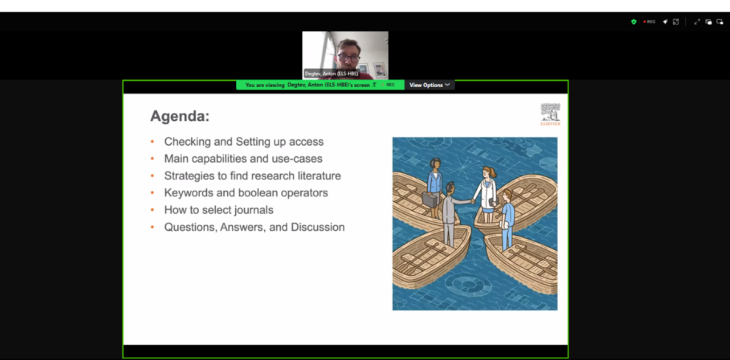
Task: Click the REC indicator inside the green banner
Action: point(389,85)
